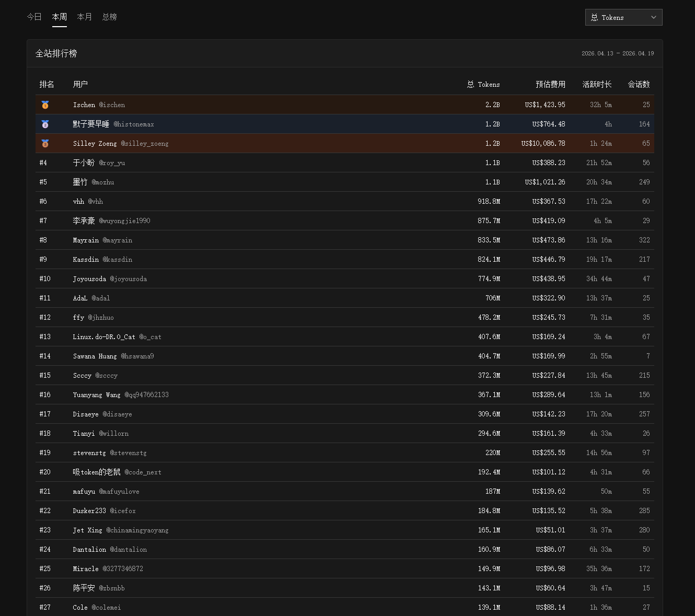Open Jet Xing's user entry
695x616 pixels.
point(121,530)
